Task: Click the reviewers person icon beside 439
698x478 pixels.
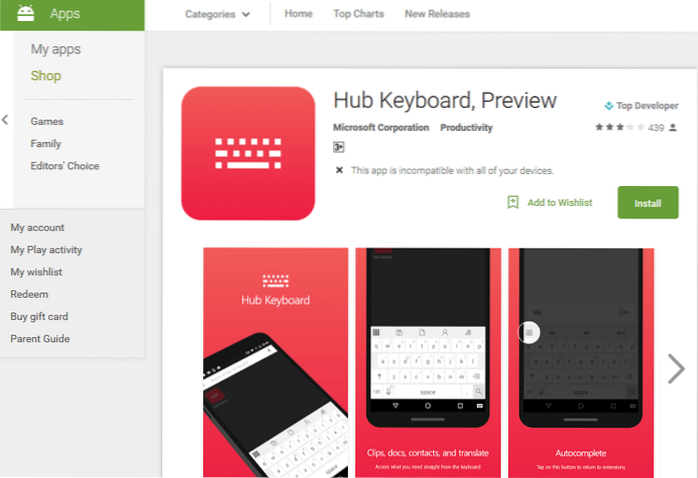Action: click(673, 128)
